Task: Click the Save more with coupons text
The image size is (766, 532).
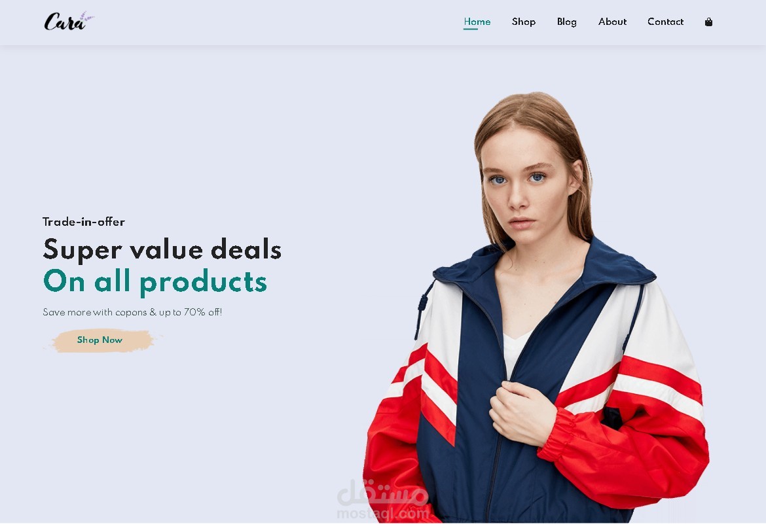Action: click(132, 312)
